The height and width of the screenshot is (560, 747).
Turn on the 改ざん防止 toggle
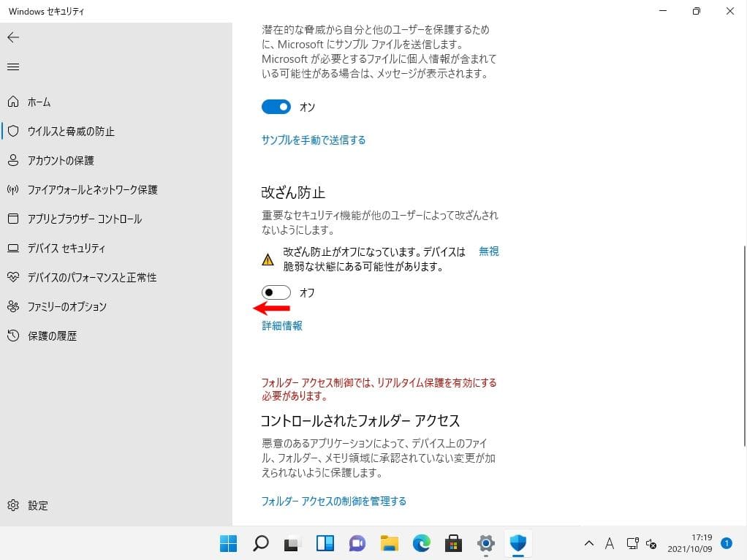276,292
